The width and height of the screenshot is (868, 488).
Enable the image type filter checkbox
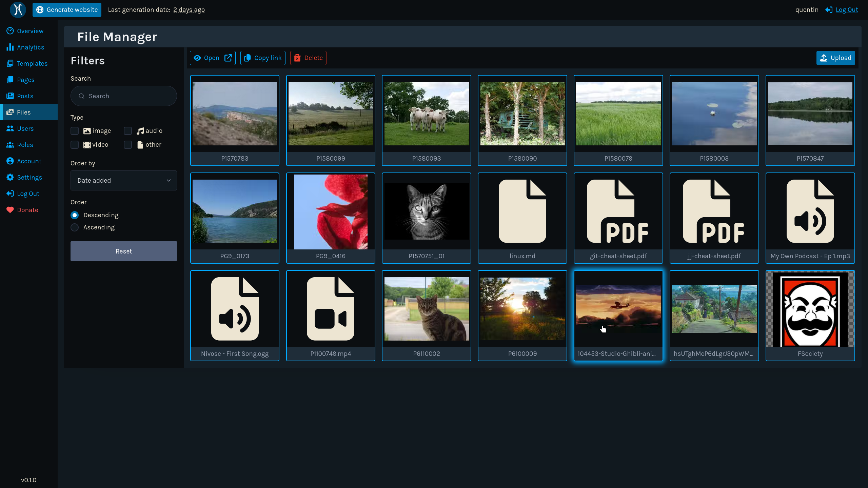click(75, 131)
